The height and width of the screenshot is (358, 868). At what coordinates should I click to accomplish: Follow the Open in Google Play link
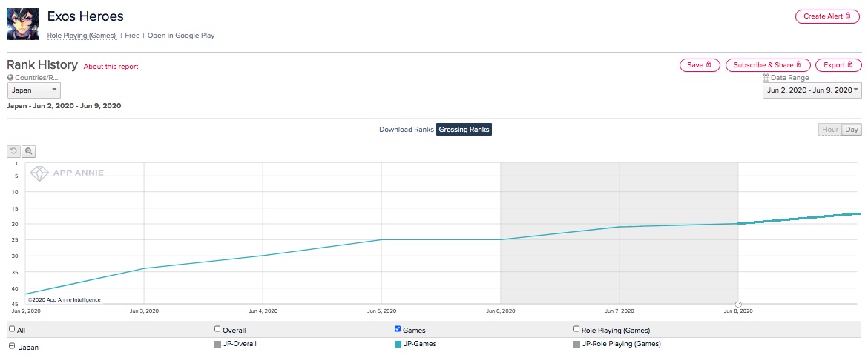181,36
